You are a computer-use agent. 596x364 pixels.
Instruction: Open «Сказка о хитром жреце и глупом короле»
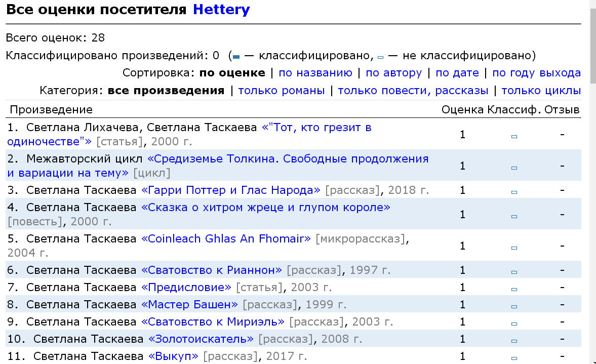coord(266,208)
